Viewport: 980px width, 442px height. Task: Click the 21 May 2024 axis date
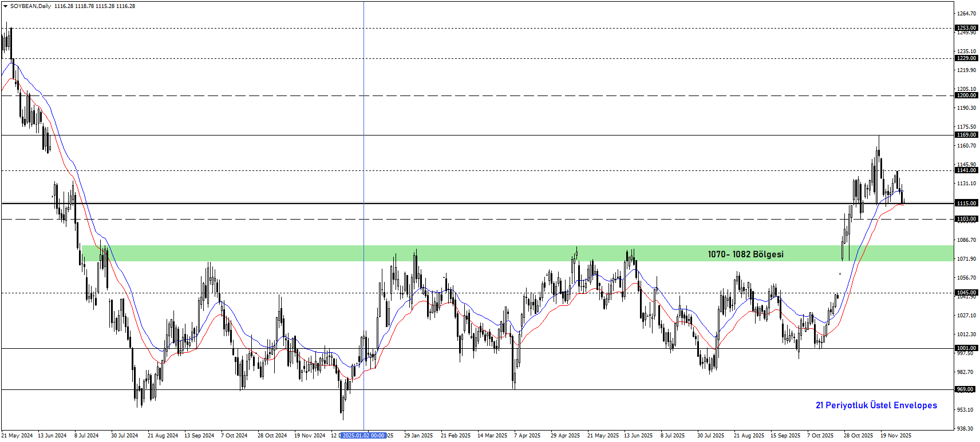pyautogui.click(x=17, y=436)
